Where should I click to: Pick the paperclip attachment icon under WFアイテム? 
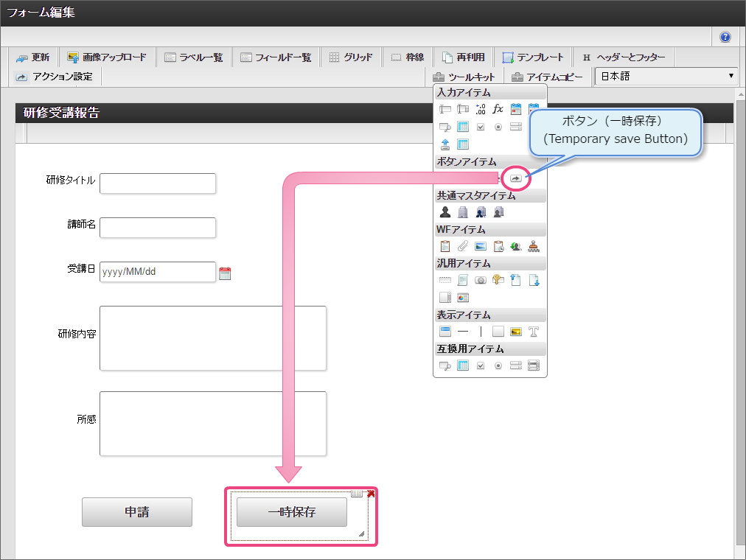tap(462, 246)
